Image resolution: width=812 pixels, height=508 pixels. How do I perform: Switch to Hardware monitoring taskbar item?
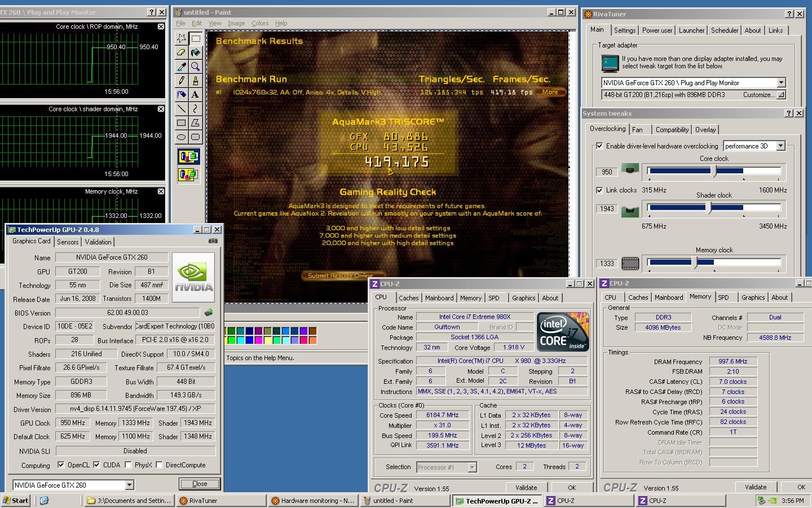click(x=312, y=501)
